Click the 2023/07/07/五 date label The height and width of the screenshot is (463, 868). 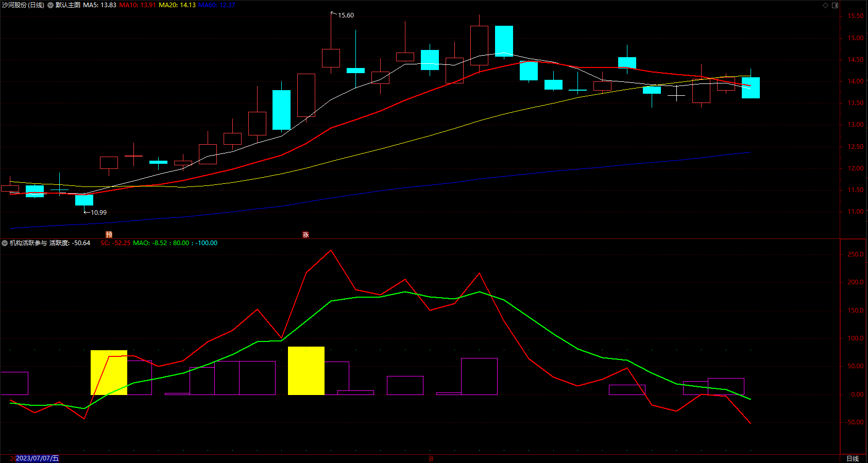tap(38, 458)
